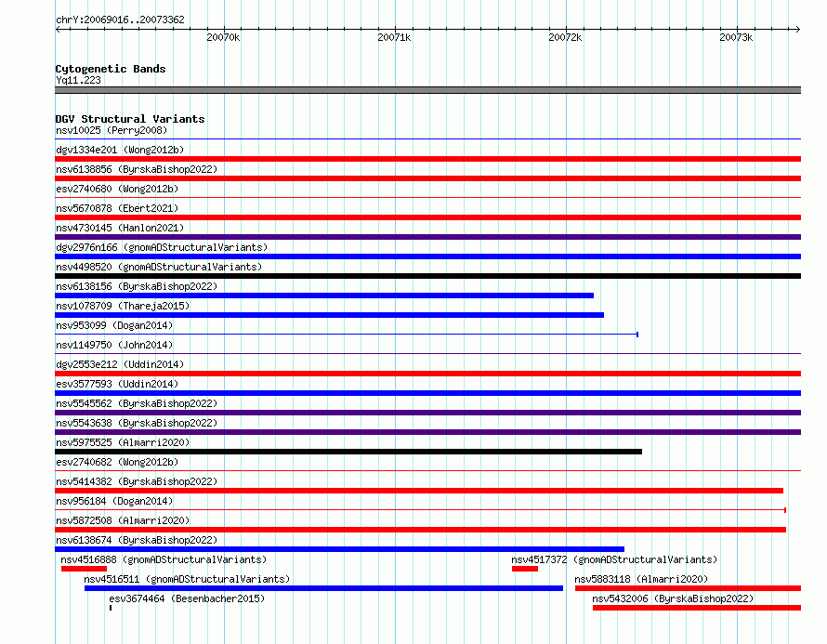827x644 pixels.
Task: Click the 20070k ruler tick label
Action: point(223,37)
